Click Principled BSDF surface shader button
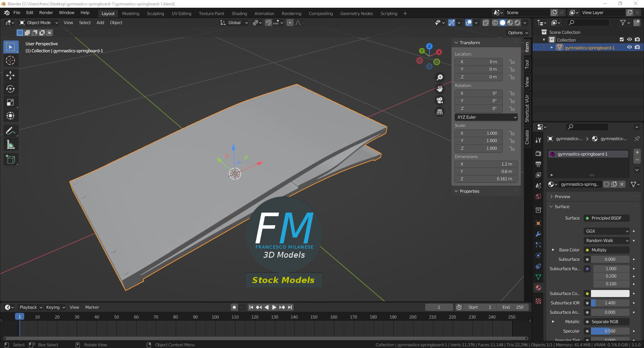This screenshot has height=348, width=644. tap(607, 218)
